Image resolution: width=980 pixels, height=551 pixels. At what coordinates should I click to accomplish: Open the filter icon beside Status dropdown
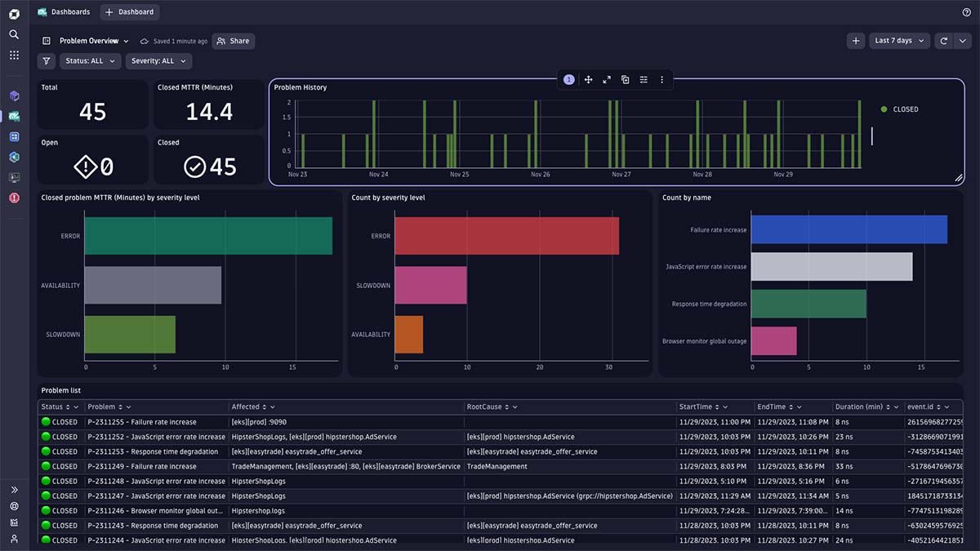pyautogui.click(x=46, y=60)
